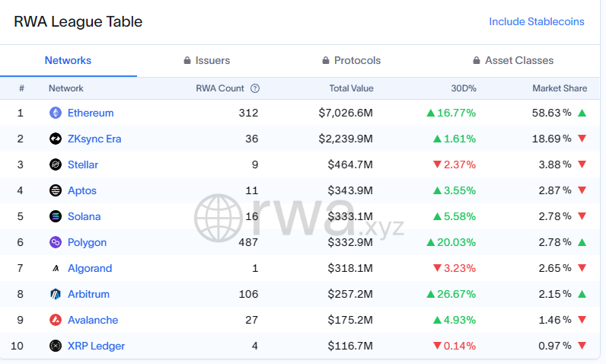Viewport: 606px width, 364px height.
Task: Open the Solana network link
Action: [84, 216]
